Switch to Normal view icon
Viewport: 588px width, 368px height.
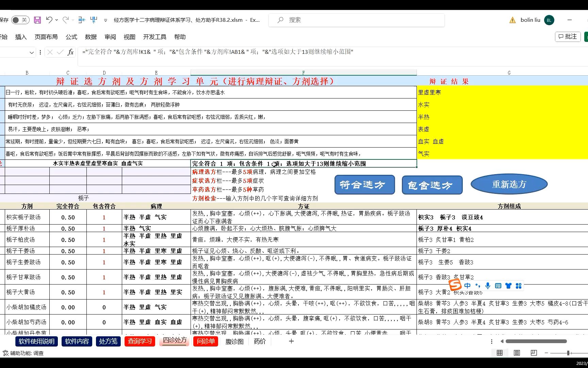coord(500,353)
